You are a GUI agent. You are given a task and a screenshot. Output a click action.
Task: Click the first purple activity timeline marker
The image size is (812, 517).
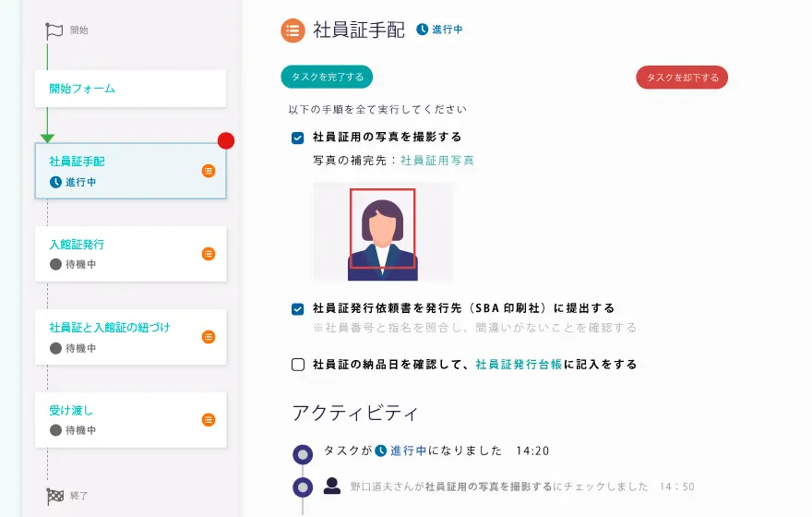tap(303, 453)
